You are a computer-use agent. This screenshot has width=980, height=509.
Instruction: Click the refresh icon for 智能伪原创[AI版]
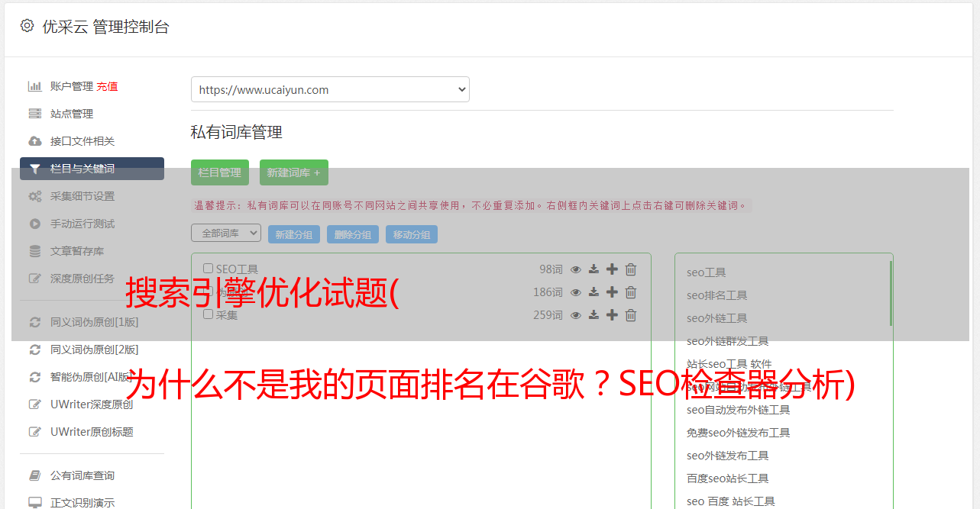pos(35,377)
